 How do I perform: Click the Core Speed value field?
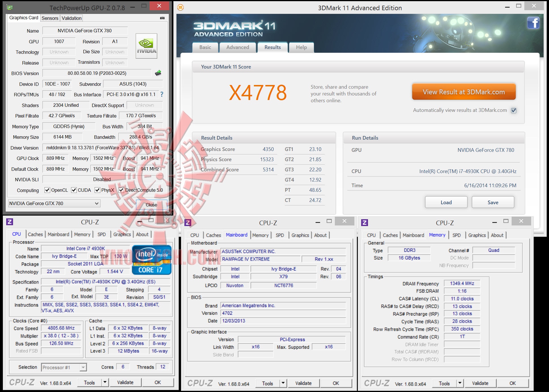click(61, 328)
